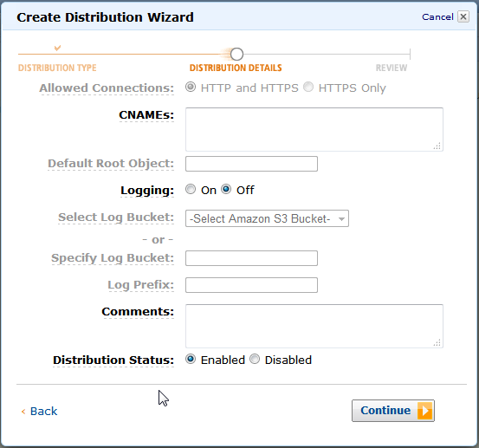Click the Distribution Details step label
The height and width of the screenshot is (448, 479).
click(236, 68)
